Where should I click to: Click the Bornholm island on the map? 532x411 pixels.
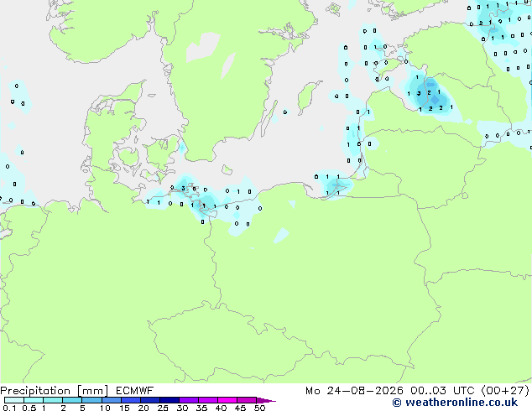pos(227,169)
